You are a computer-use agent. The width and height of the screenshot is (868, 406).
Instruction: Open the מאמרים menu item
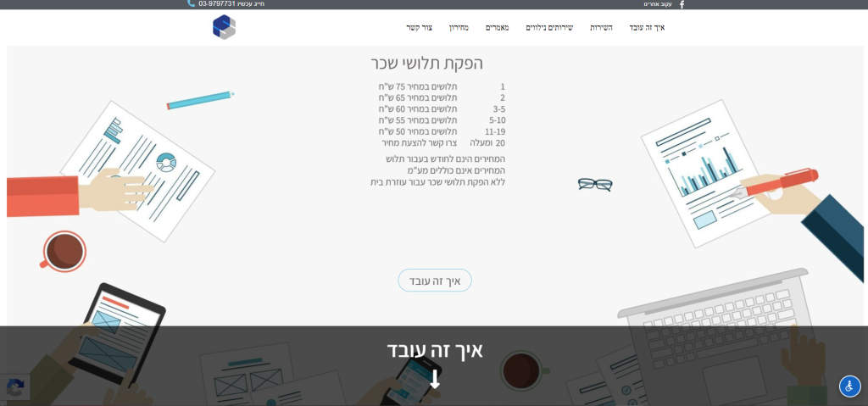[497, 28]
